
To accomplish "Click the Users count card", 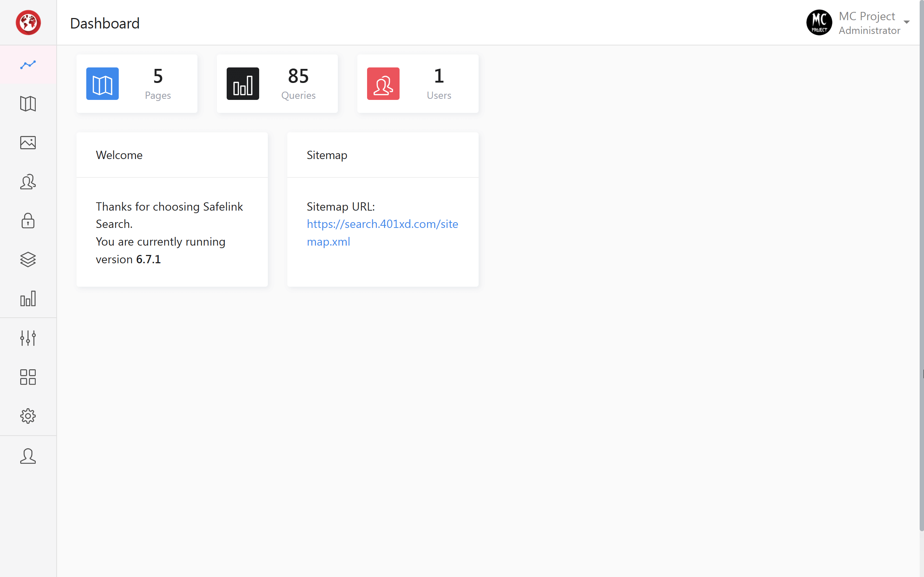I will coord(438,84).
